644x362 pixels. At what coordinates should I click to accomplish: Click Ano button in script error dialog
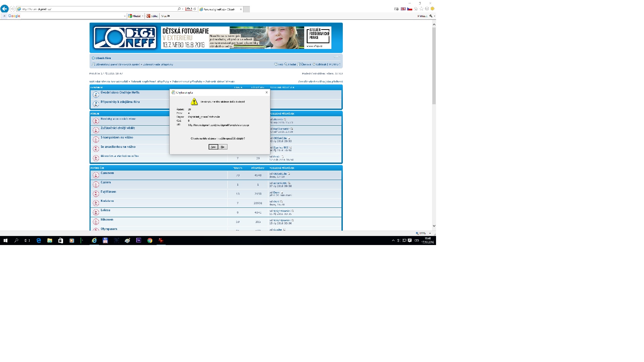(213, 147)
